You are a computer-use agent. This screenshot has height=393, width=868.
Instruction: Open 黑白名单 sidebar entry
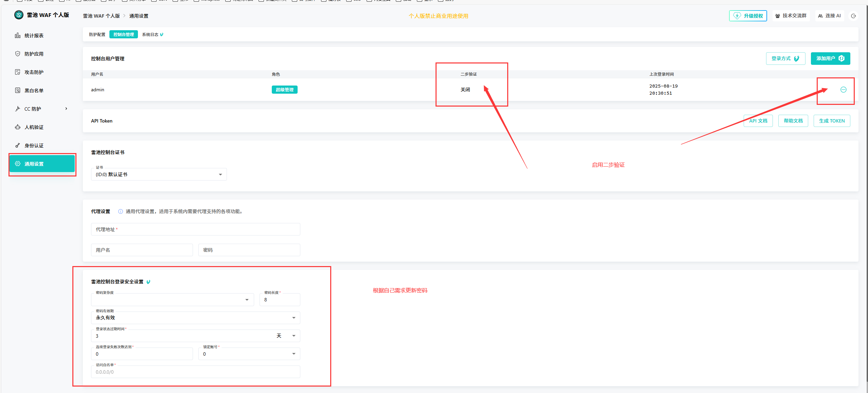click(34, 91)
